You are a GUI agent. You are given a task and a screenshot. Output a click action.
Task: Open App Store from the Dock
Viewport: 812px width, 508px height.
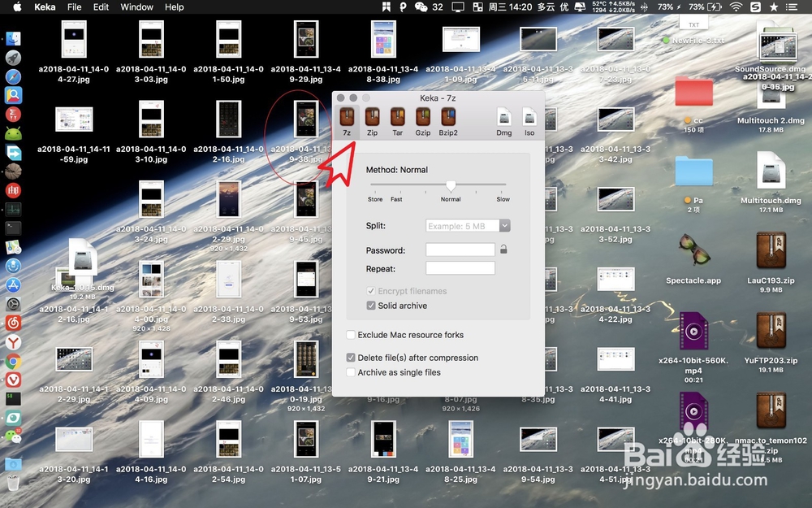pos(13,284)
